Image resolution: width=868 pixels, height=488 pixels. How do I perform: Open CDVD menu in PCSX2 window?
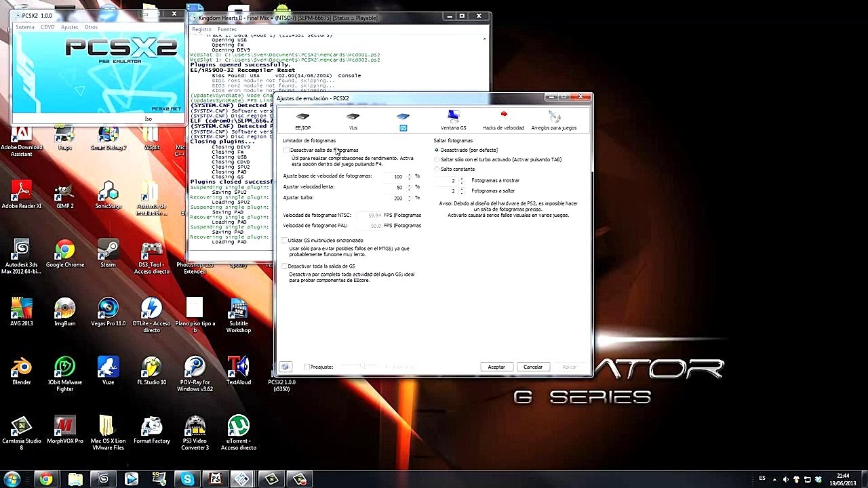(x=47, y=27)
